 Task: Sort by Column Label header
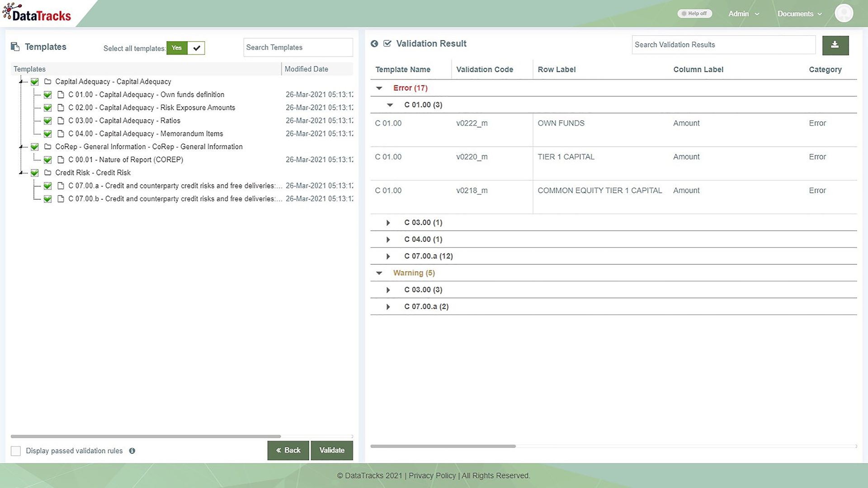tap(698, 70)
